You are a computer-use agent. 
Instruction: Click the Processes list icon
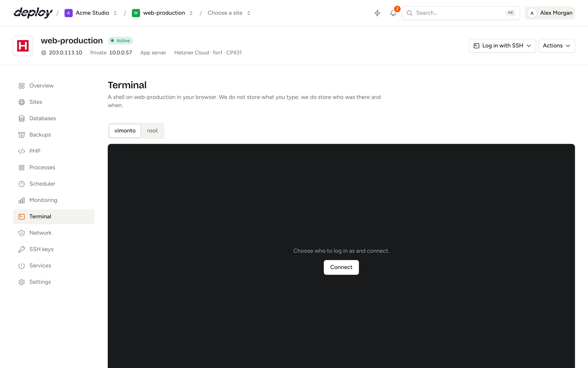click(x=22, y=167)
